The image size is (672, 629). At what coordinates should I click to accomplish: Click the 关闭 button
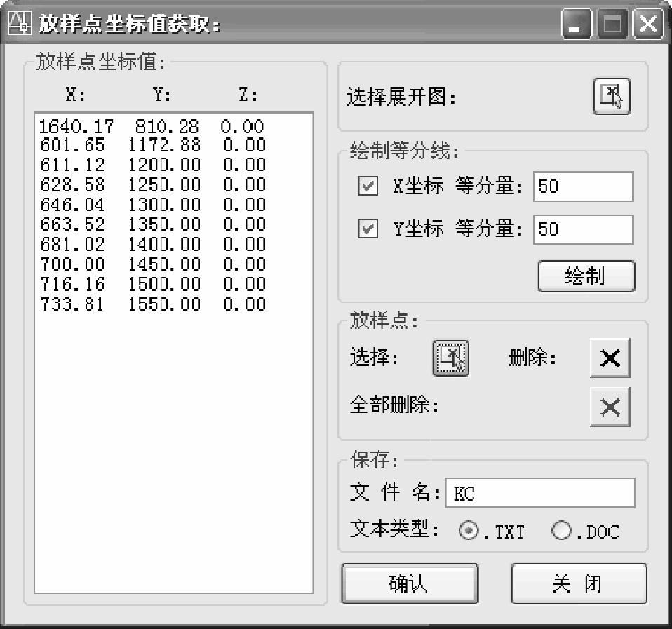579,583
